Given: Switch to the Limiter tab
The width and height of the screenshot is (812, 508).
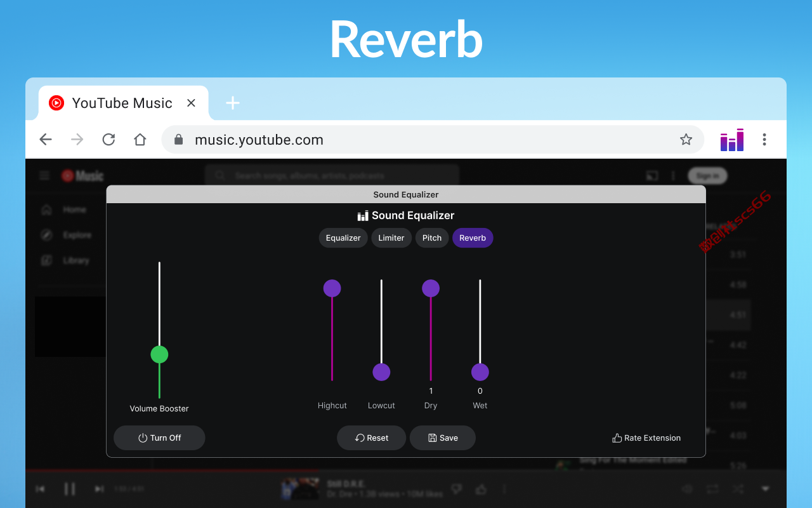Looking at the screenshot, I should [x=391, y=238].
